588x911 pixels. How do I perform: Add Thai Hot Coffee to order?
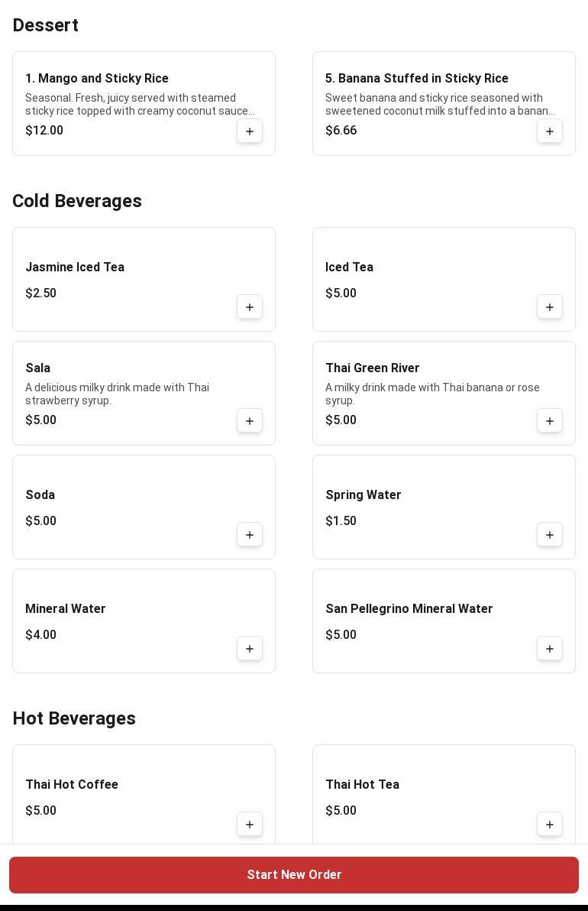pos(250,825)
